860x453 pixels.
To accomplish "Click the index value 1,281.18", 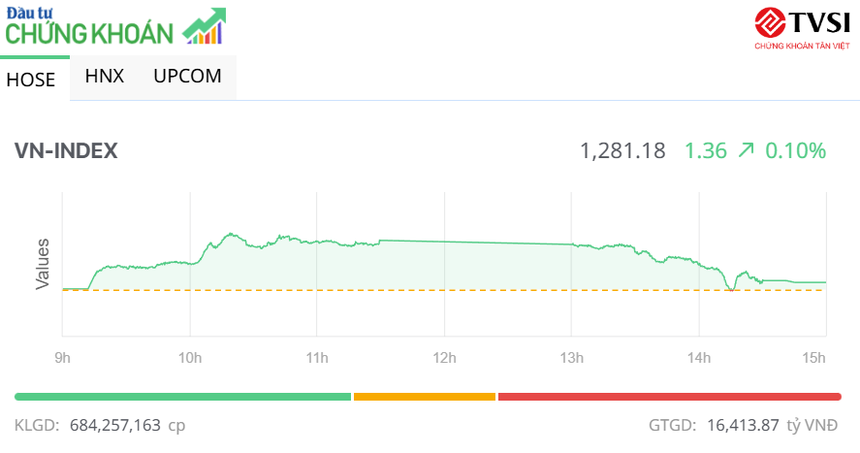I will tap(623, 151).
